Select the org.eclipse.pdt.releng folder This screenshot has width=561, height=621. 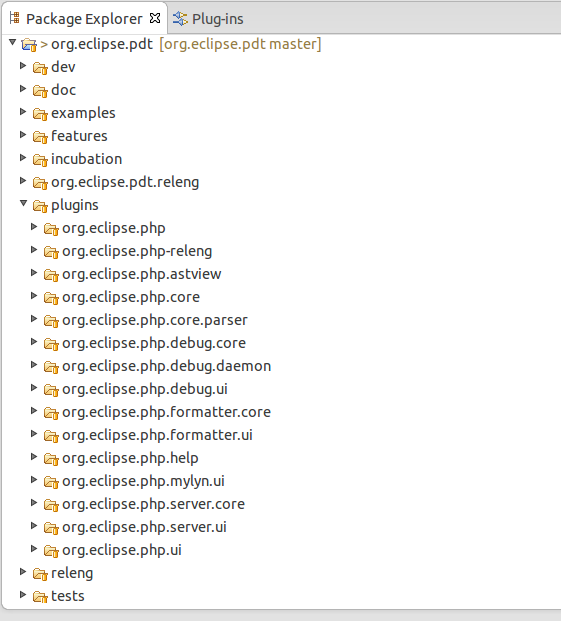125,182
